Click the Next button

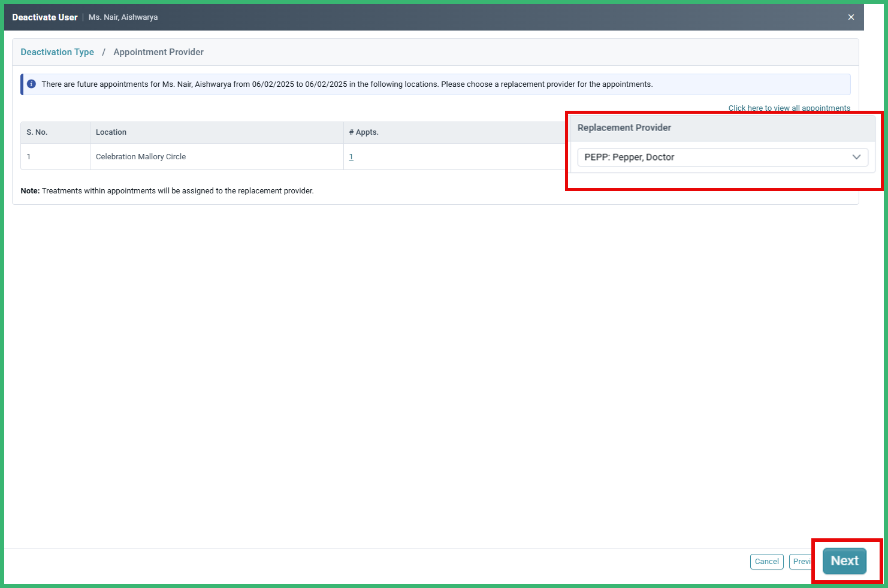click(x=844, y=561)
